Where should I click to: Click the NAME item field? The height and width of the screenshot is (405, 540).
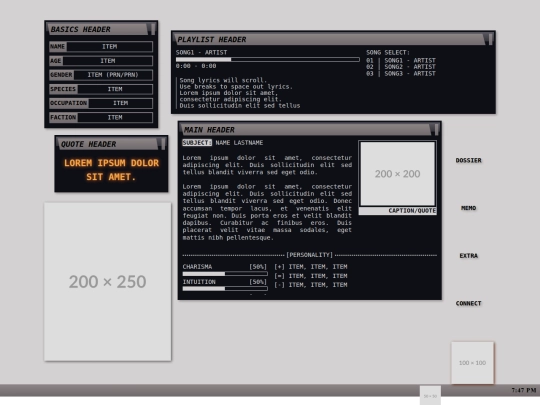(x=101, y=46)
